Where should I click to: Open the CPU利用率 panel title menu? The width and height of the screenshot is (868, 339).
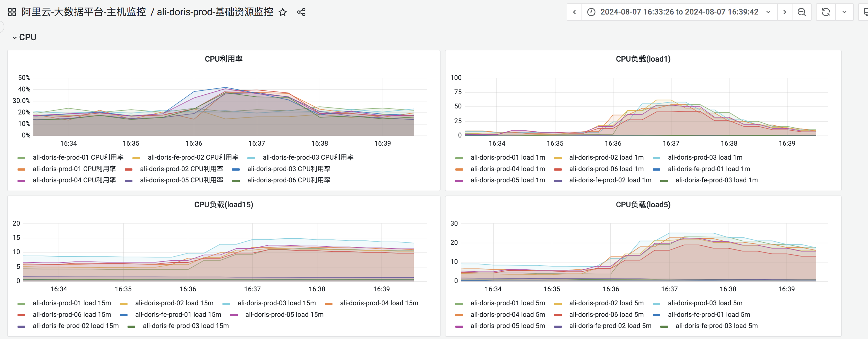point(224,59)
